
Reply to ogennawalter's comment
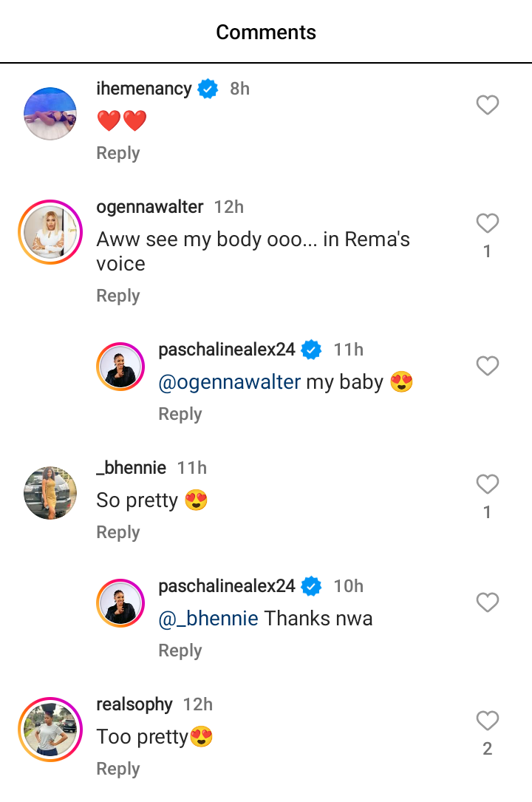118,296
